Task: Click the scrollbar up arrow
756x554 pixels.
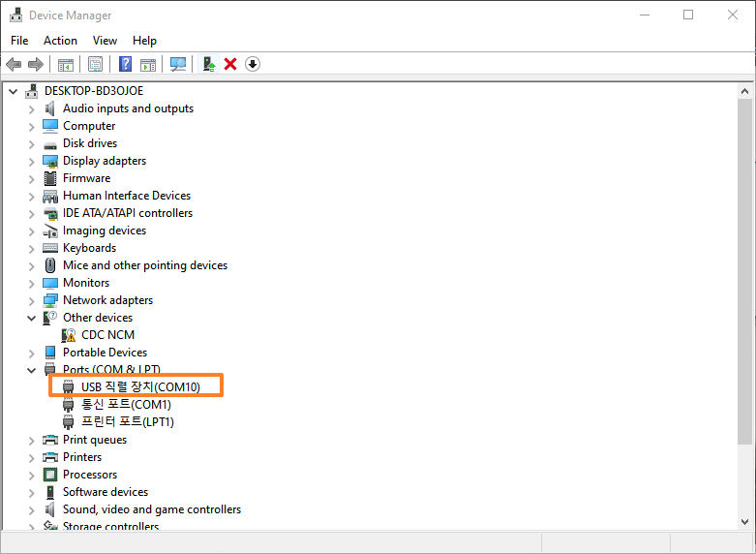Action: point(744,91)
